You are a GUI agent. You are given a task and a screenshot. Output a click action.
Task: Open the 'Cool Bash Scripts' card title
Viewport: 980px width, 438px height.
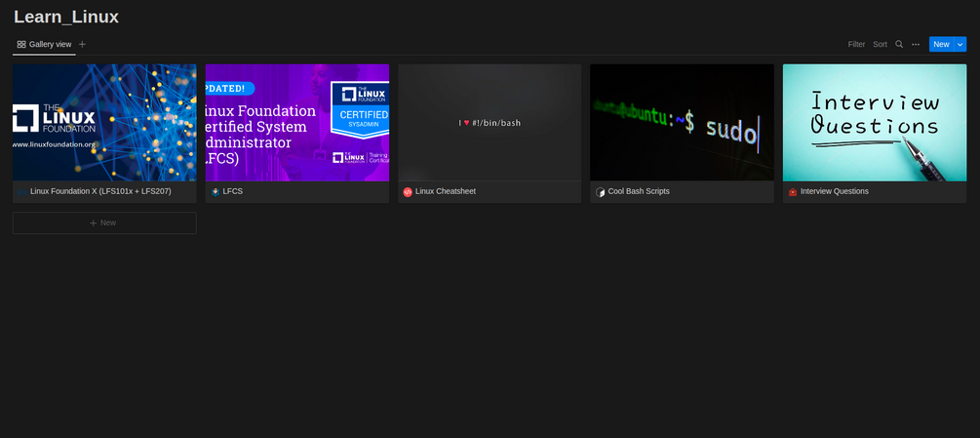[639, 191]
